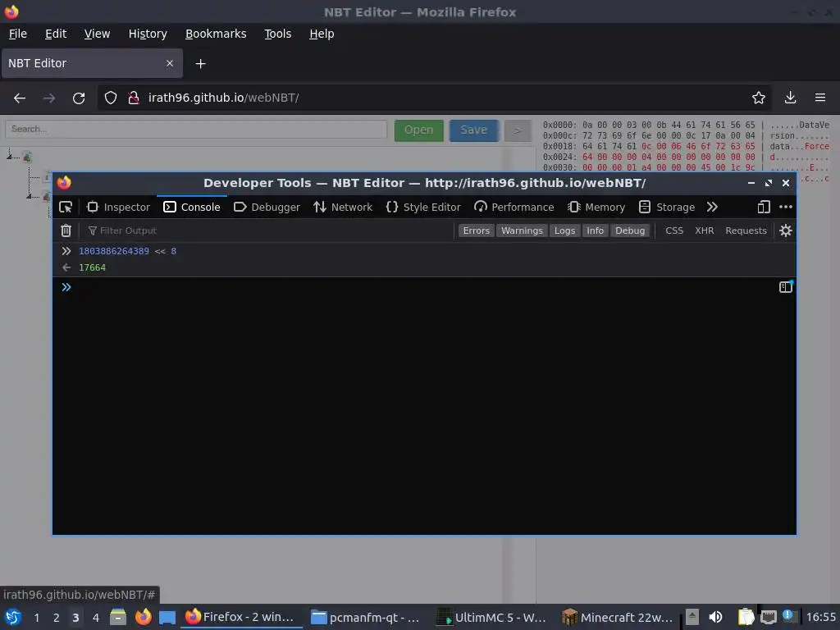Switch to multi-line editor mode
The width and height of the screenshot is (840, 630).
pos(785,287)
